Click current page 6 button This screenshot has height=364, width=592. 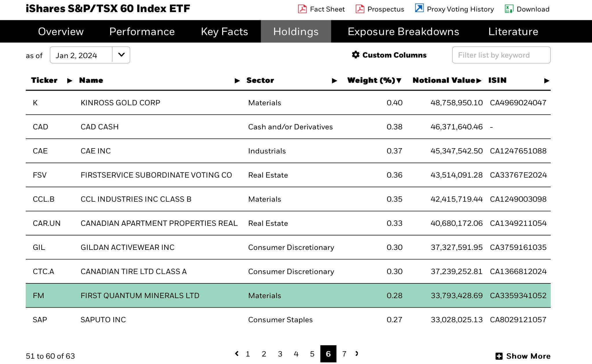(328, 354)
